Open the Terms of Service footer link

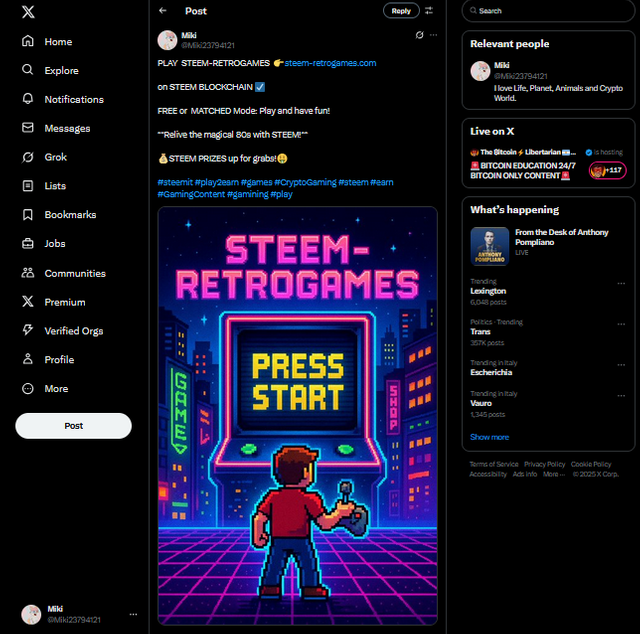(x=494, y=464)
